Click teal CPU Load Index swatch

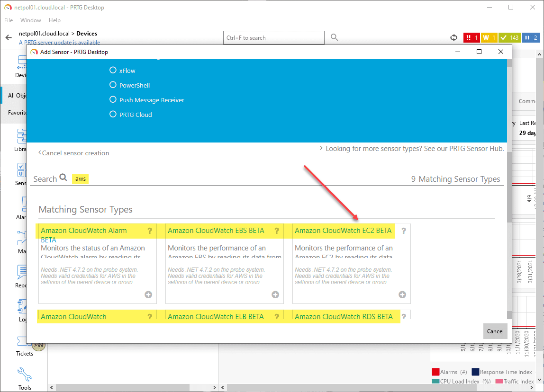click(x=435, y=381)
